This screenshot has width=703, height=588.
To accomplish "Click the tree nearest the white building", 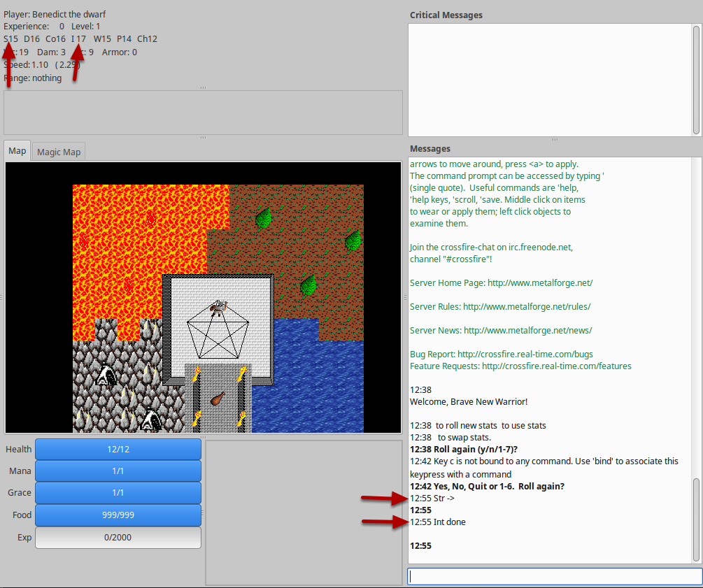I will 308,285.
